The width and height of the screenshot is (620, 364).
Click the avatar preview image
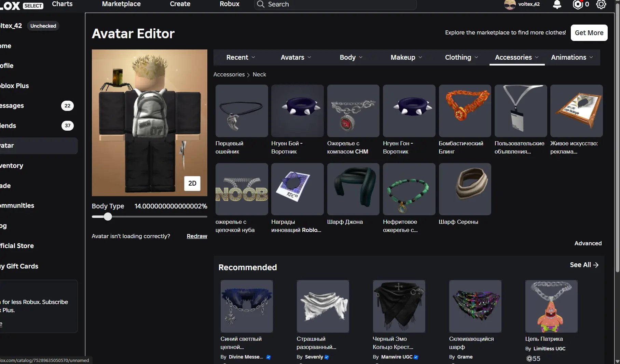(149, 123)
